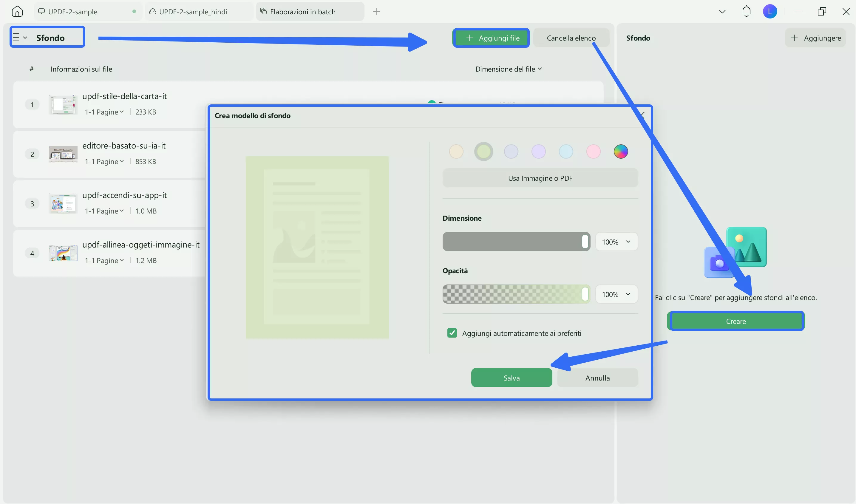Close the Crea modello di sfondo dialog
Screen dimensions: 856x504
point(642,115)
